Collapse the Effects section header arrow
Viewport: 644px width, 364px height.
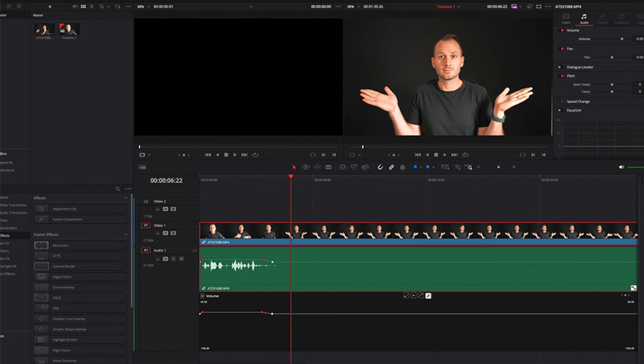pos(126,198)
